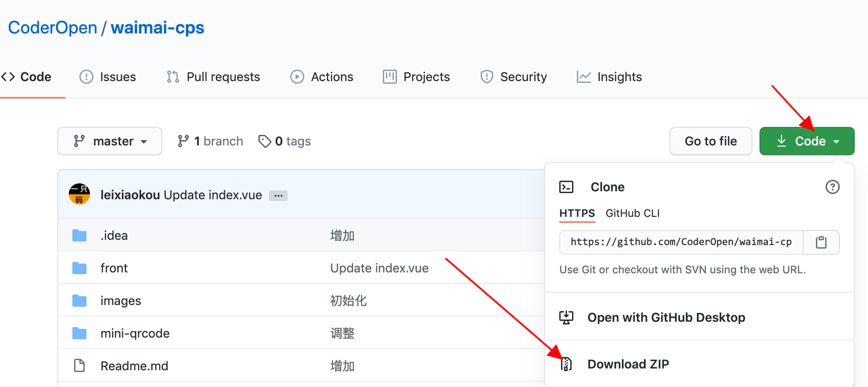Click the branch icon beside 1 branch
This screenshot has height=387, width=868.
point(183,141)
